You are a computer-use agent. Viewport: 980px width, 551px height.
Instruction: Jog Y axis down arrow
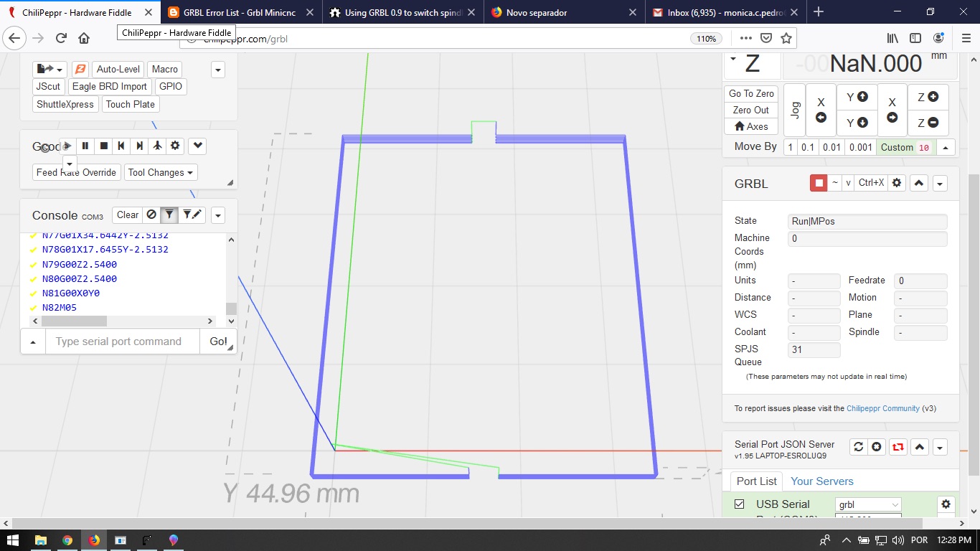[x=857, y=123]
